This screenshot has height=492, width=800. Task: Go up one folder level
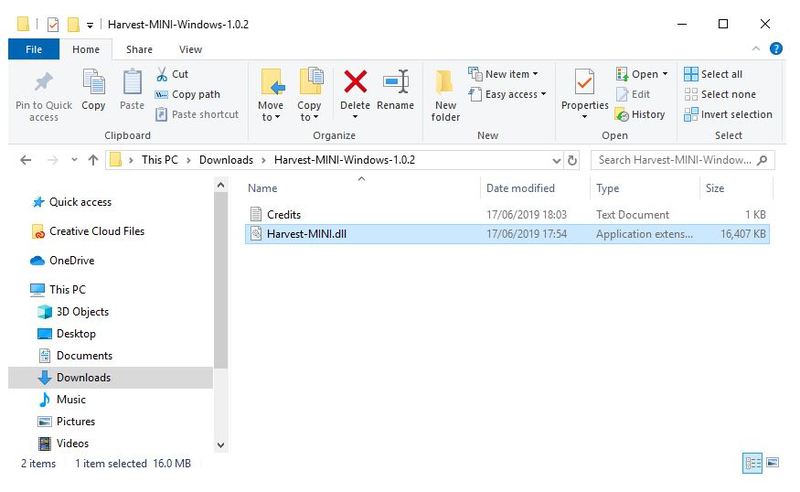[93, 160]
